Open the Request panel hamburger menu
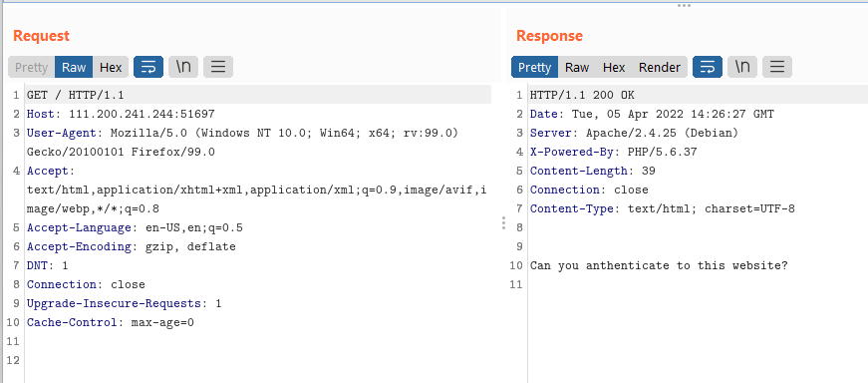 click(x=218, y=67)
